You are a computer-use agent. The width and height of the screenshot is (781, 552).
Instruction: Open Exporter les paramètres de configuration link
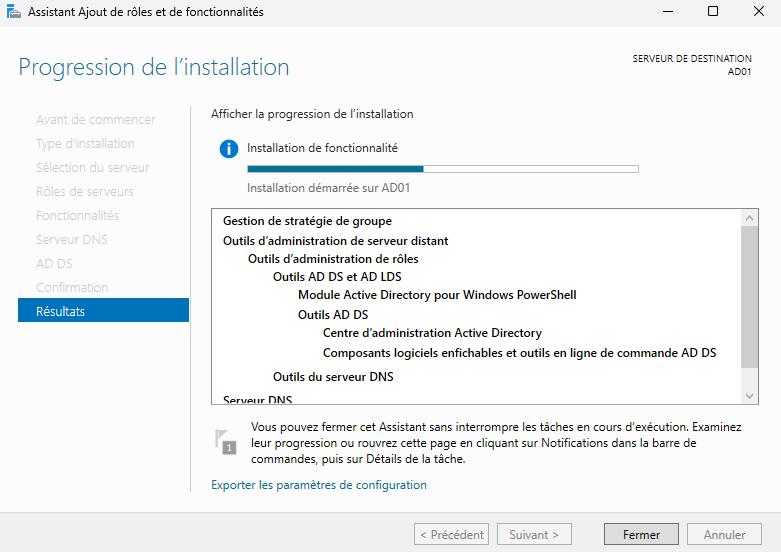[318, 485]
